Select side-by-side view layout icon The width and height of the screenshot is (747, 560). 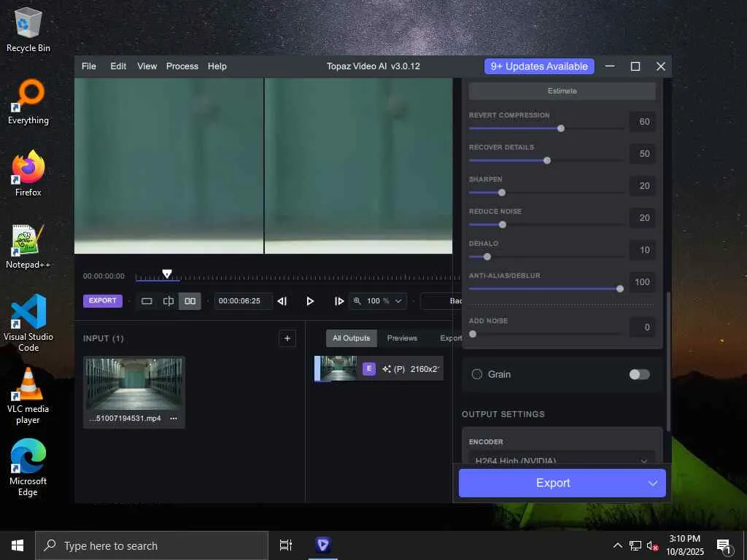[190, 301]
